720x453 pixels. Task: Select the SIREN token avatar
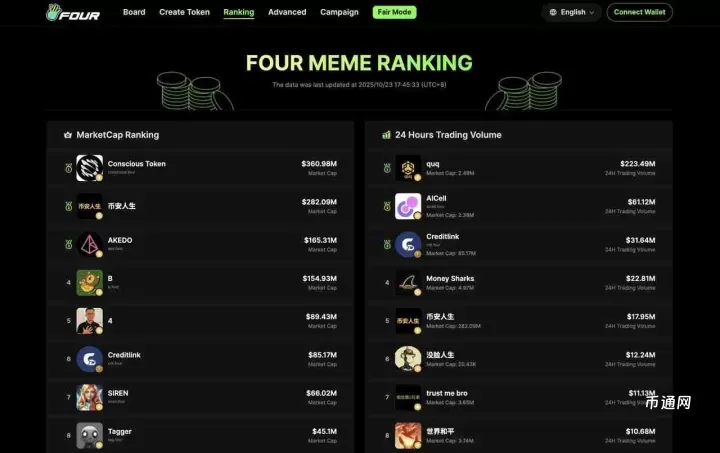[x=89, y=397]
